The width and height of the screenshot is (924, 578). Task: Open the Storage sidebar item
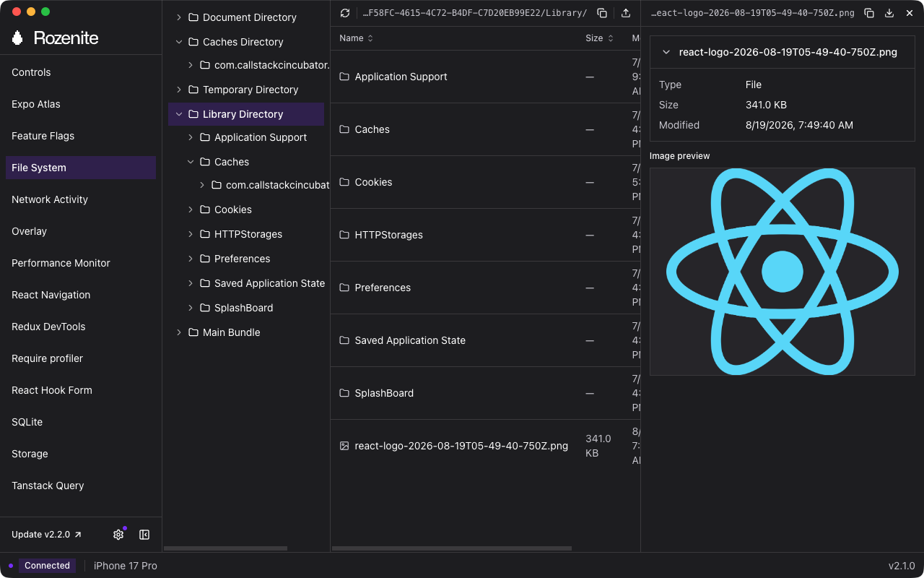[x=81, y=454]
